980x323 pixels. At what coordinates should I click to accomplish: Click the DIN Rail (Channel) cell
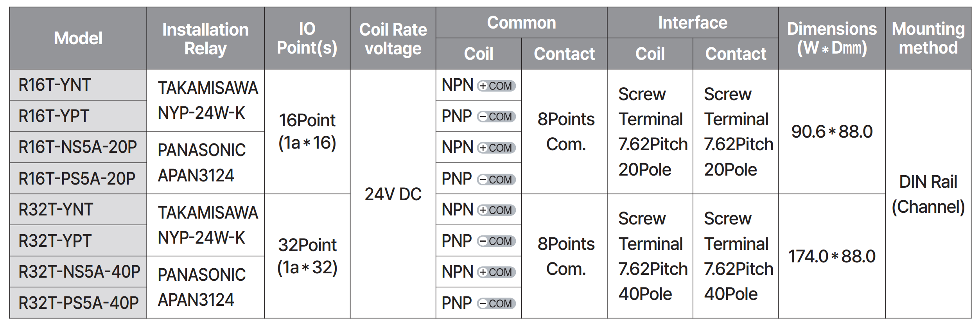(928, 194)
